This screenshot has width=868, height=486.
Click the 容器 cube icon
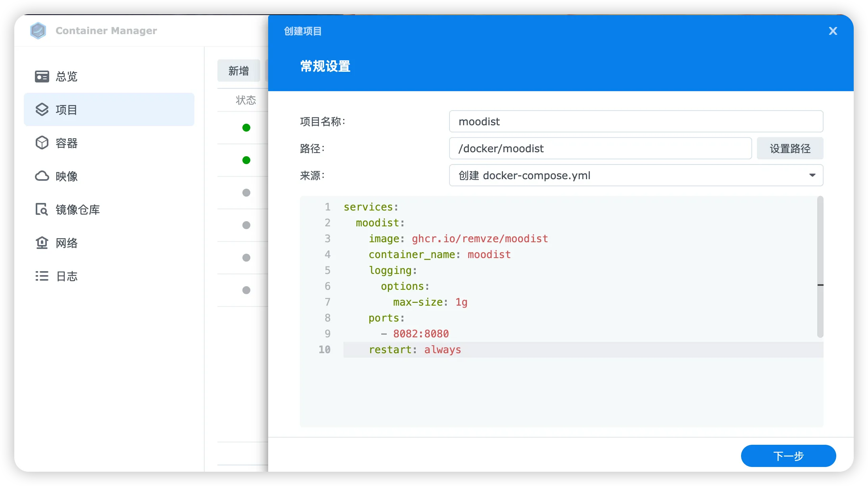pos(42,143)
